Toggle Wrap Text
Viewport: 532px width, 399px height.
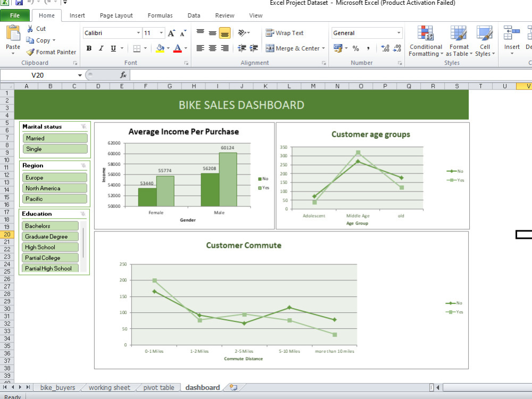tap(284, 33)
